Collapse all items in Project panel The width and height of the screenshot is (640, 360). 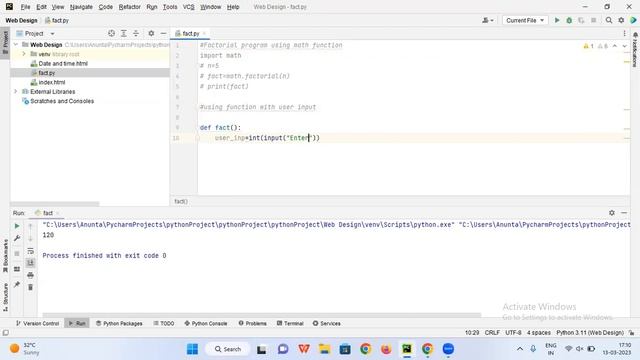point(136,33)
